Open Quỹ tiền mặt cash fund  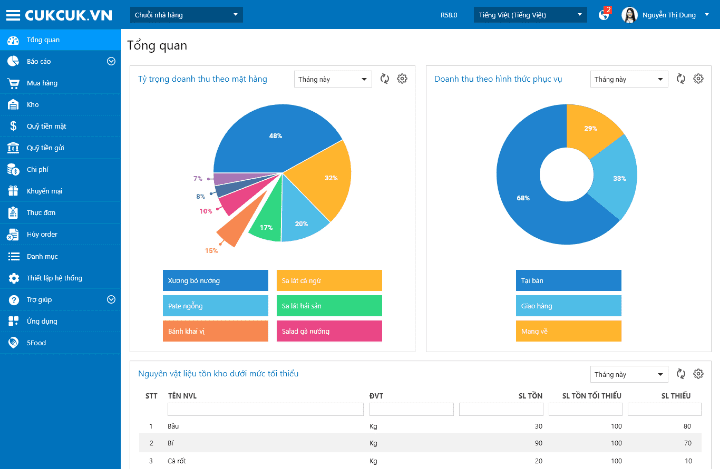coord(46,126)
